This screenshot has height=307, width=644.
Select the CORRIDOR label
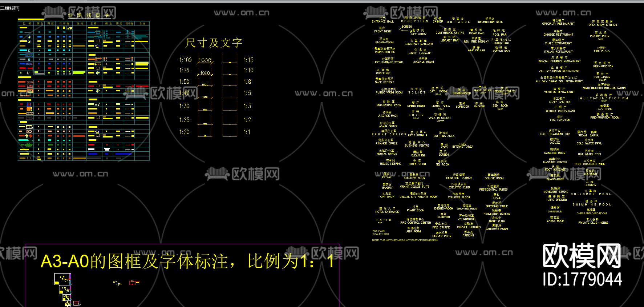click(x=463, y=107)
